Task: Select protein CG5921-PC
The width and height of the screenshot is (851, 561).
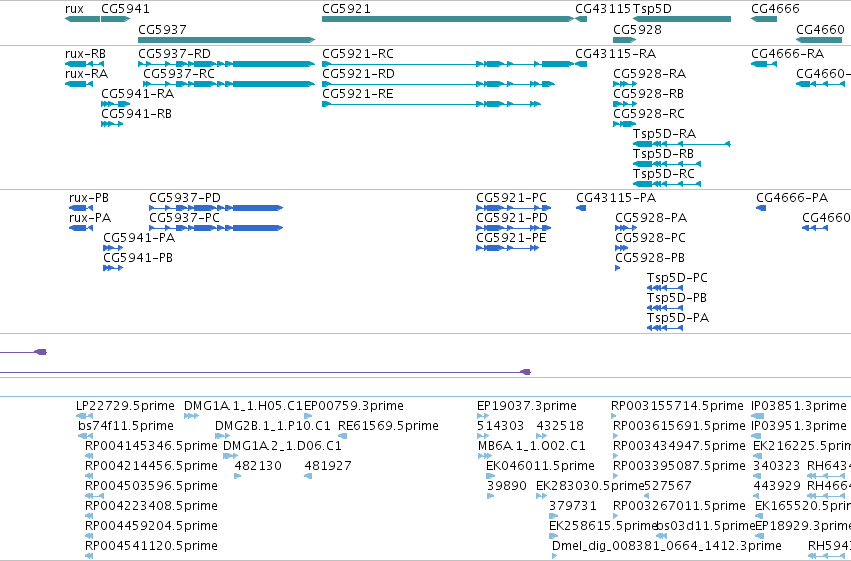Action: pyautogui.click(x=513, y=208)
